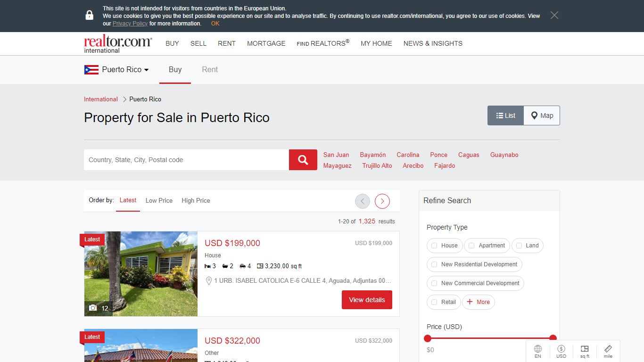Select the Buy tab
This screenshot has height=362, width=644.
pos(175,70)
